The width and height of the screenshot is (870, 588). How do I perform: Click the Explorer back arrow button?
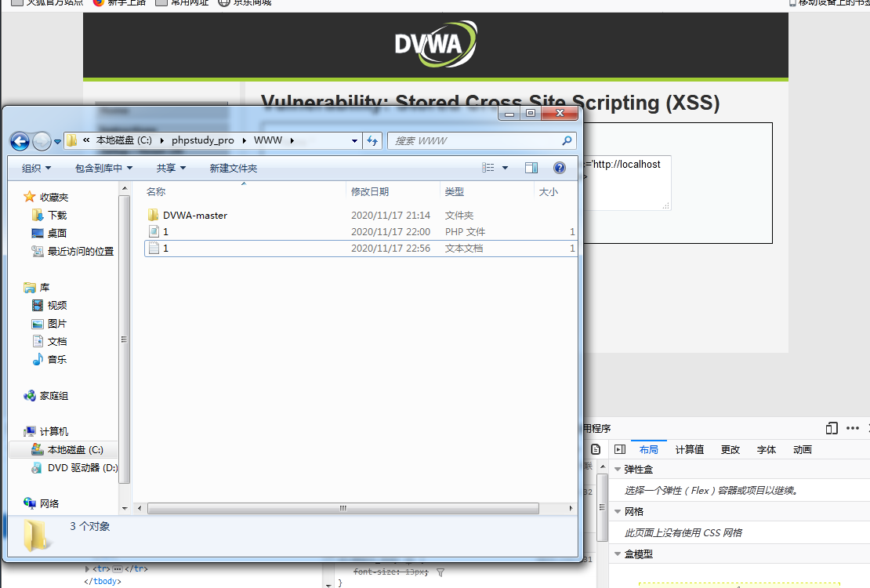pyautogui.click(x=20, y=141)
